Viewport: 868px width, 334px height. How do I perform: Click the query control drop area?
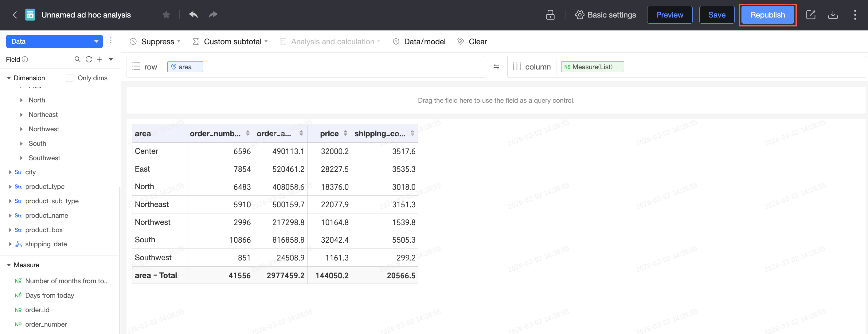[x=496, y=100]
